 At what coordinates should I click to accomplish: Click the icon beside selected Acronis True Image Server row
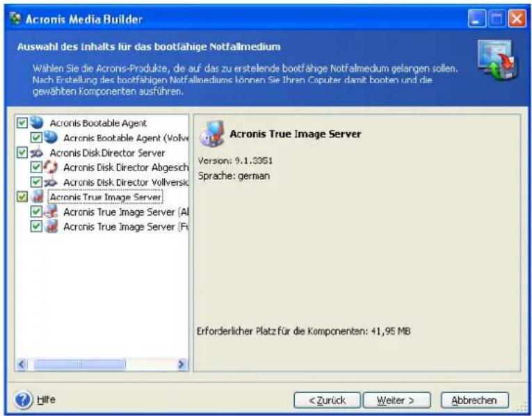(x=37, y=197)
